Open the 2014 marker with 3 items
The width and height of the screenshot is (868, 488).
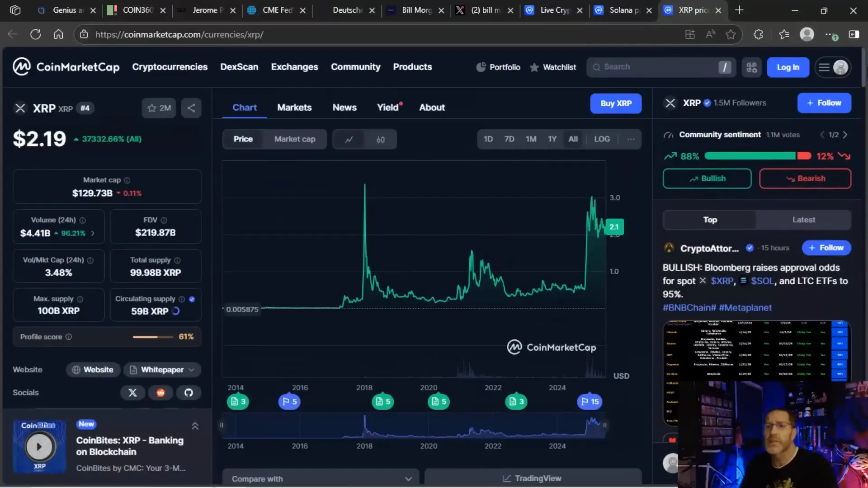238,402
